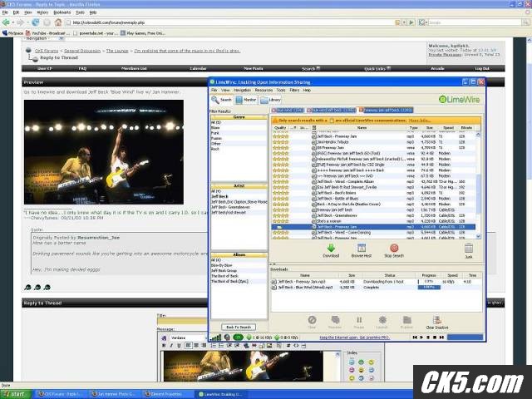The image size is (532, 399).
Task: Open the forum Navigation dropdown
Action: click(x=43, y=39)
